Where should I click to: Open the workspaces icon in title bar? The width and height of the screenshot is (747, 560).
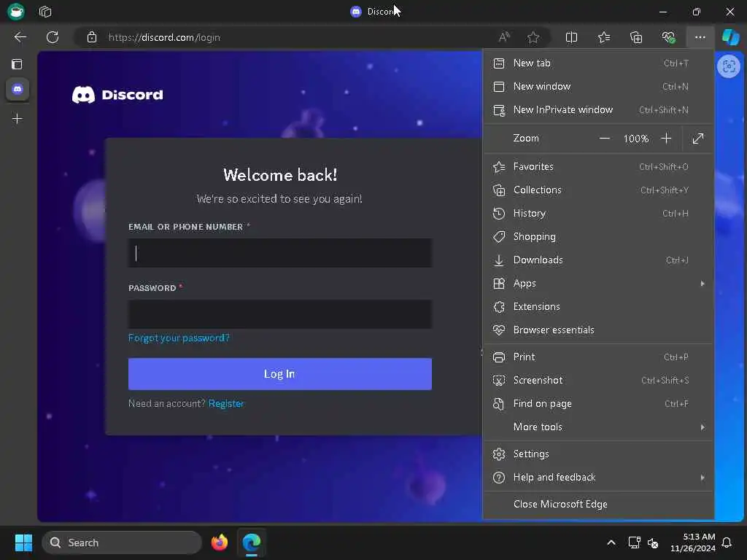point(45,12)
